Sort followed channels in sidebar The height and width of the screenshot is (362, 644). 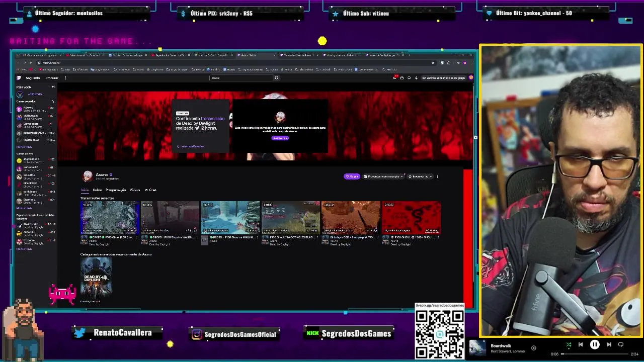click(52, 101)
